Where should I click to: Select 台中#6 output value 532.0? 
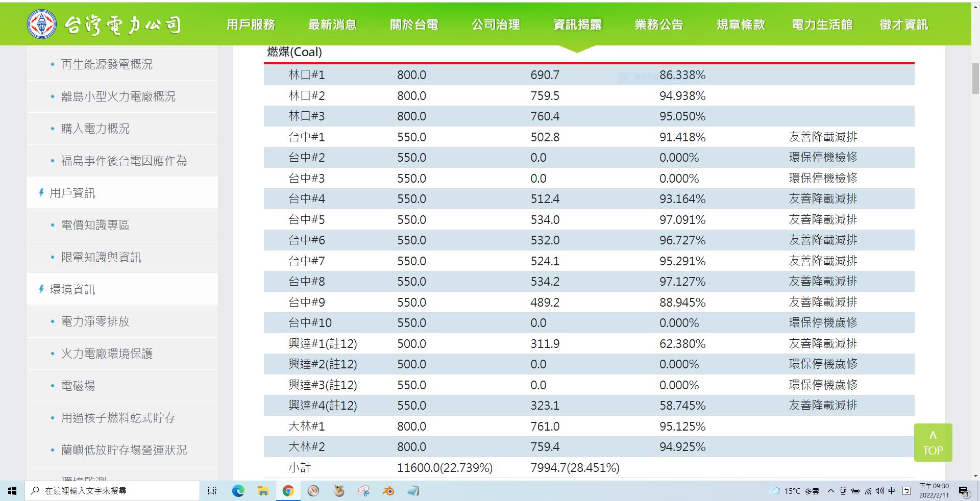545,240
